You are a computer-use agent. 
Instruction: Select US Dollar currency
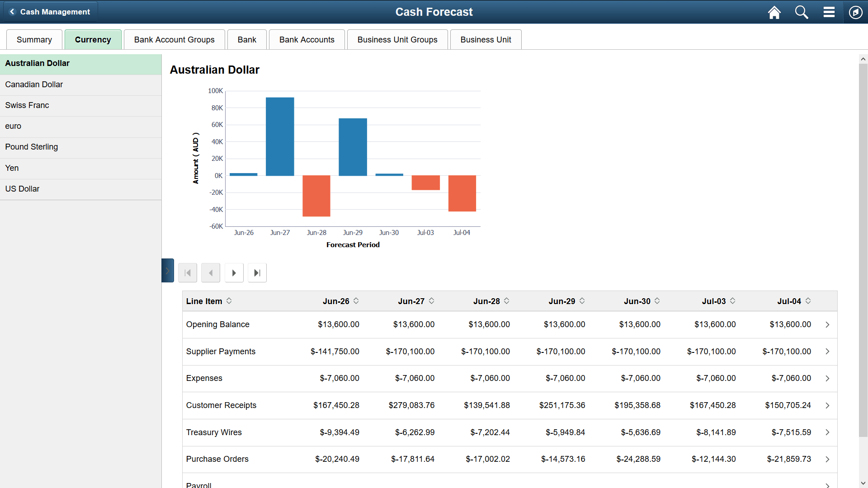tap(22, 188)
